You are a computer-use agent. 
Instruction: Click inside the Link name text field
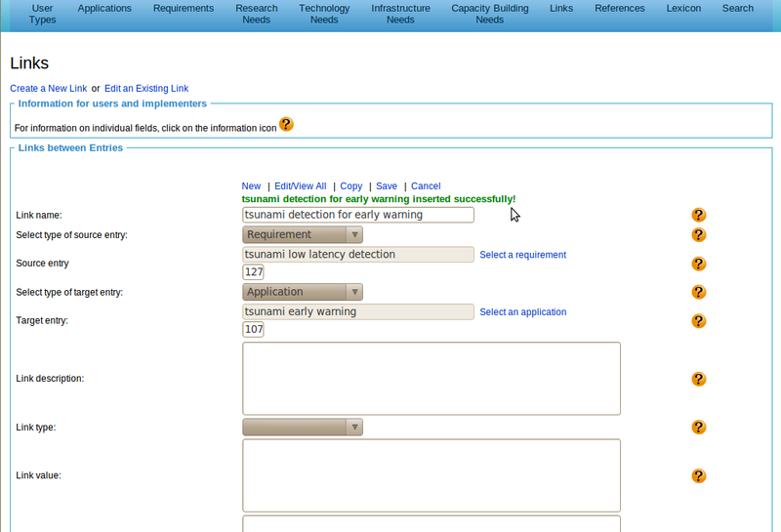(x=357, y=215)
